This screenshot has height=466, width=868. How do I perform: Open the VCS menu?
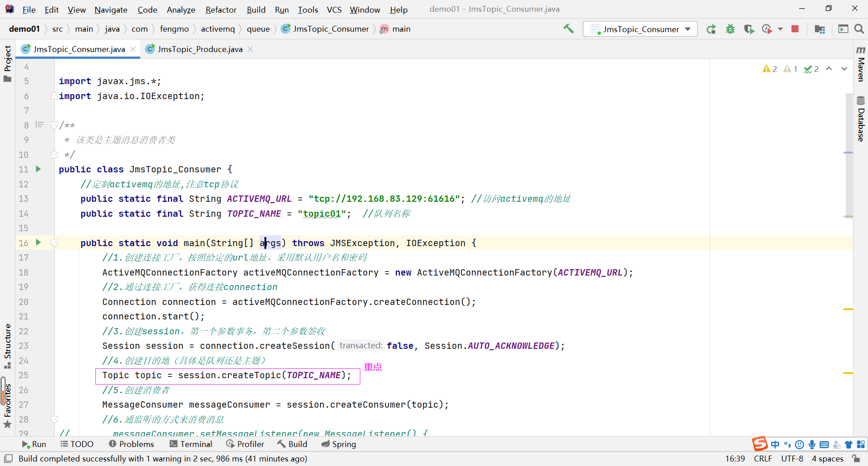tap(334, 10)
